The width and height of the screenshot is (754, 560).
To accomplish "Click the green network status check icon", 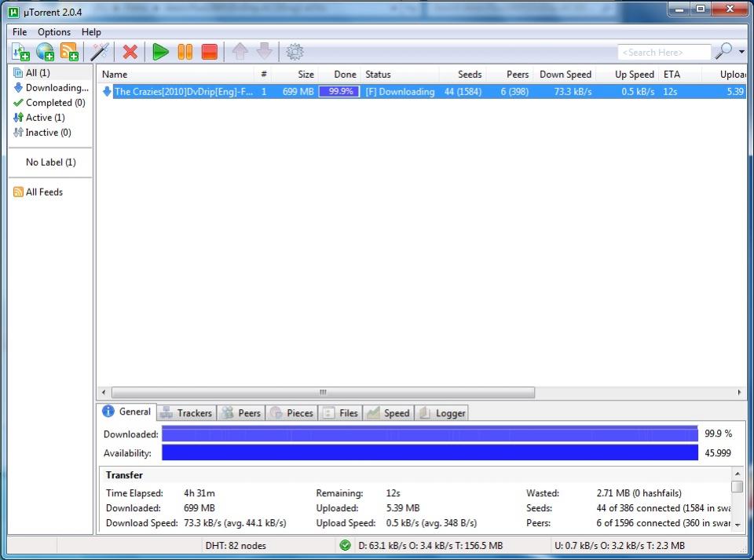I will tap(345, 545).
